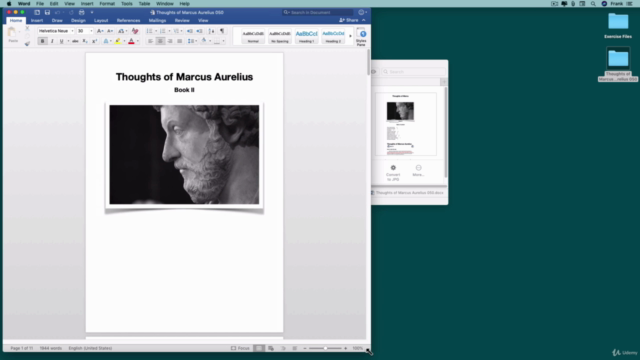This screenshot has width=640, height=360.
Task: Increase paragraph indent
Action: pyautogui.click(x=200, y=31)
